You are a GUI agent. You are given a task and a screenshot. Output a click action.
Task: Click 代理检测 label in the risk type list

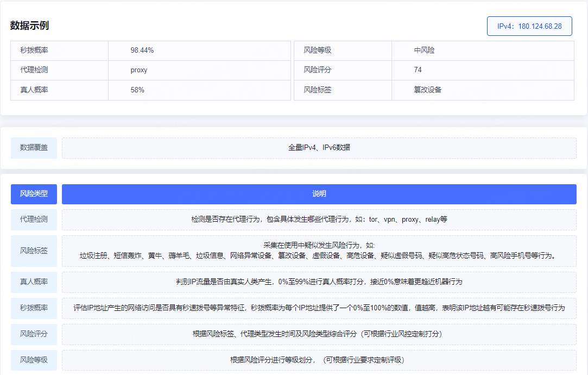click(x=34, y=220)
